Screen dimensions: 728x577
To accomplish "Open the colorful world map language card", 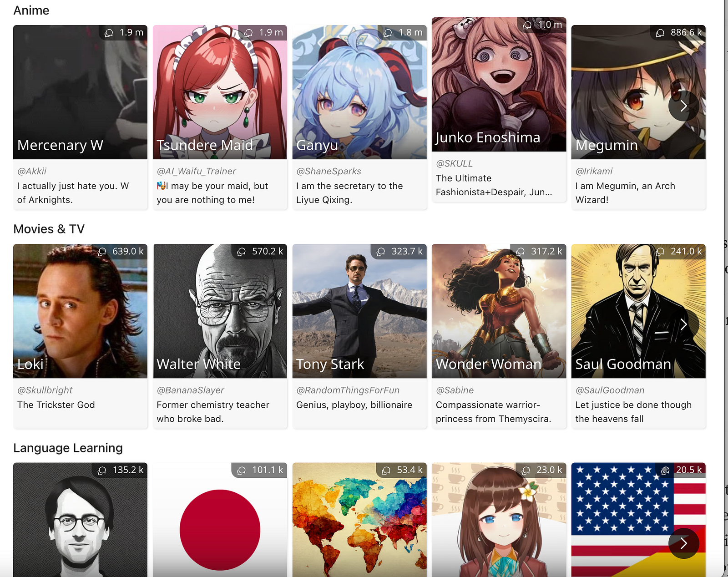I will pyautogui.click(x=359, y=520).
